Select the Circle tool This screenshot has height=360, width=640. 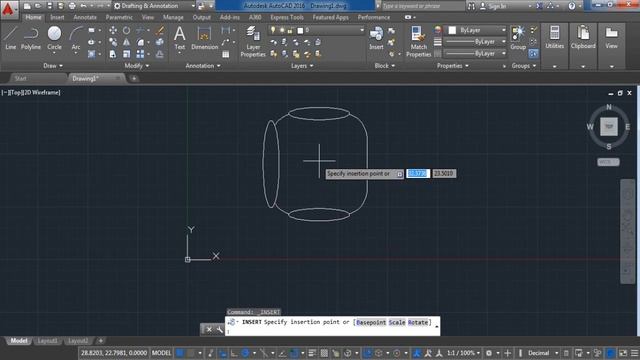(x=54, y=38)
